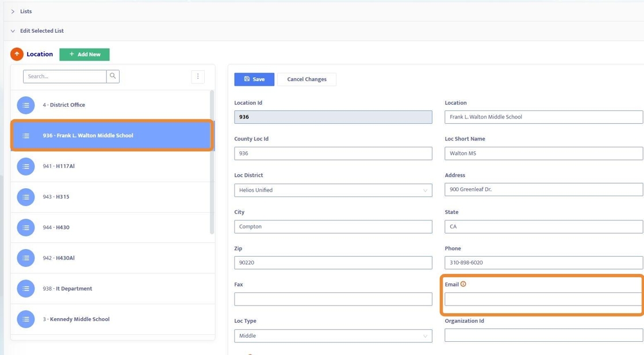Viewport: 644px width, 355px height.
Task: Open the Loc District dropdown
Action: point(333,190)
